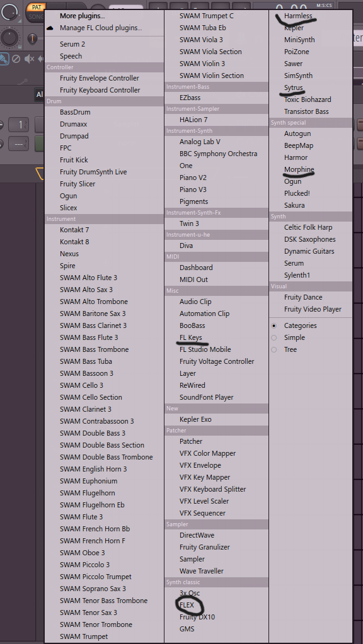Insert Slicex
Image resolution: width=363 pixels, height=644 pixels.
(x=69, y=208)
